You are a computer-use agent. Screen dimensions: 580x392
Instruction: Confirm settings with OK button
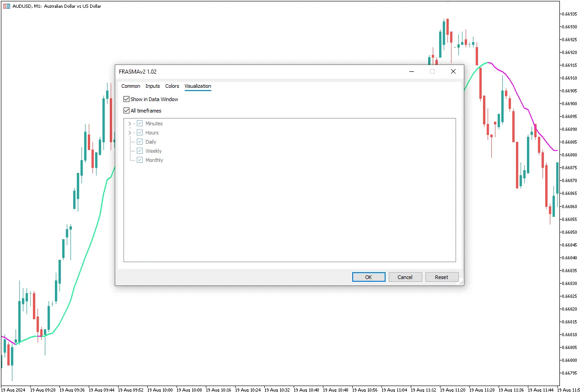(369, 277)
